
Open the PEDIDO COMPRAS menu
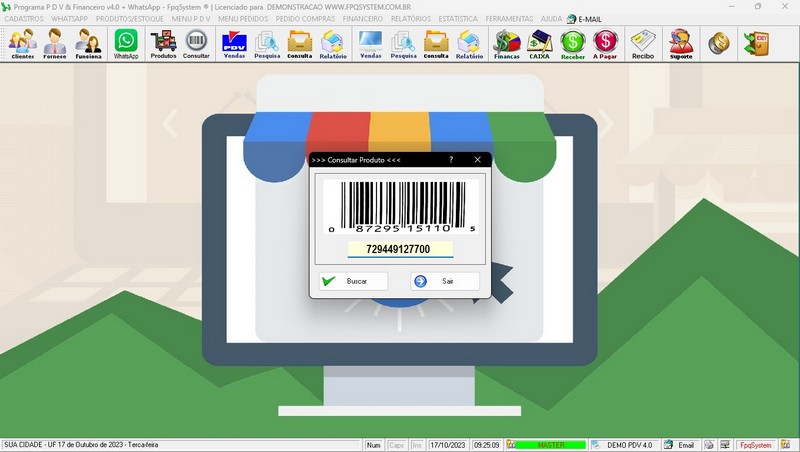pyautogui.click(x=305, y=19)
